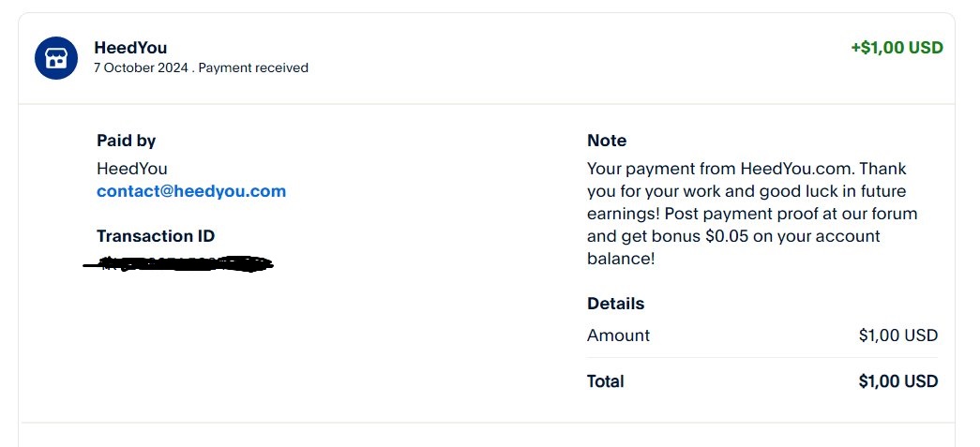Select the bold Total value $1,00 USD
980x447 pixels.
898,380
